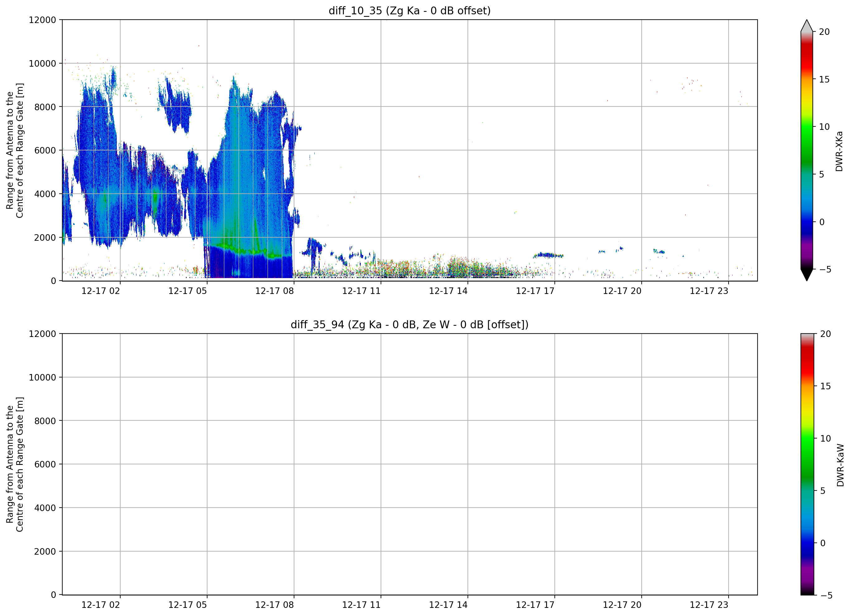Click the 2000 y-tick label on top plot

coord(45,238)
